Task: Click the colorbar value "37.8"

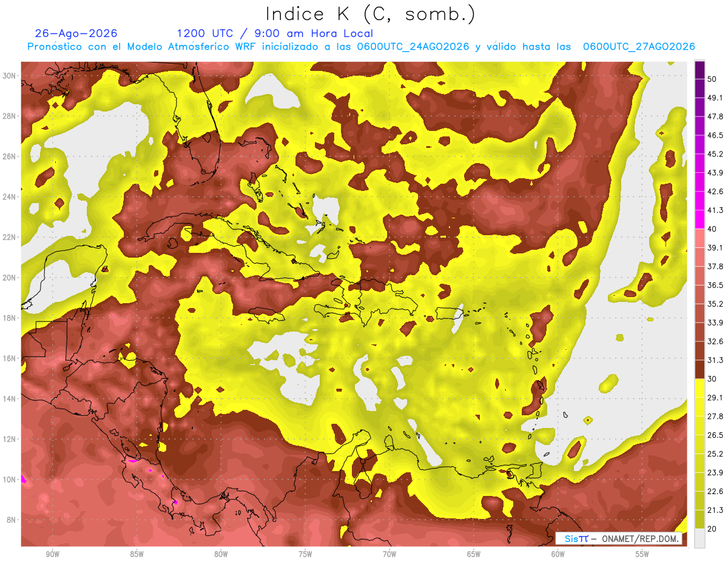Action: click(x=715, y=267)
